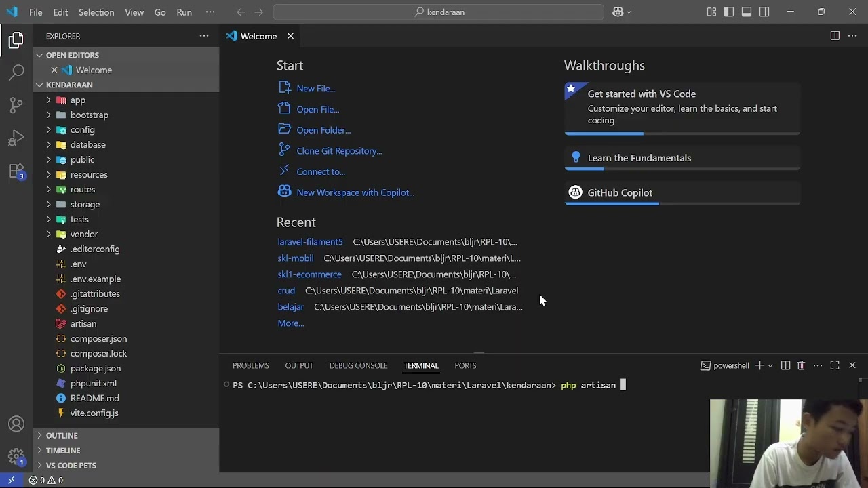The height and width of the screenshot is (488, 868).
Task: Click New Workspace with Copilot link
Action: [x=355, y=192]
